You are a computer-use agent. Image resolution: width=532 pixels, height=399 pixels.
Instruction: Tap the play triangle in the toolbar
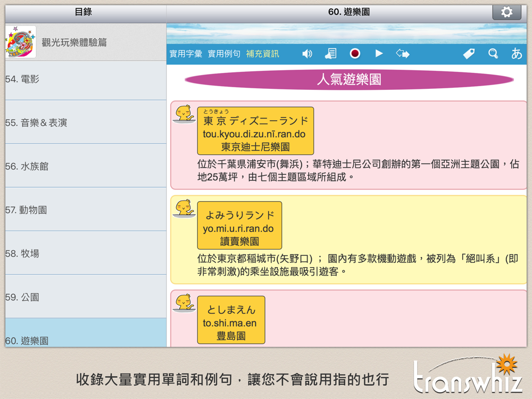point(379,54)
